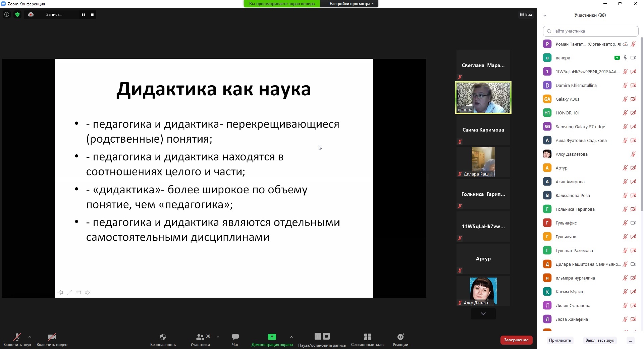The width and height of the screenshot is (644, 349).
Task: Open the Security shield icon
Action: coord(163,337)
